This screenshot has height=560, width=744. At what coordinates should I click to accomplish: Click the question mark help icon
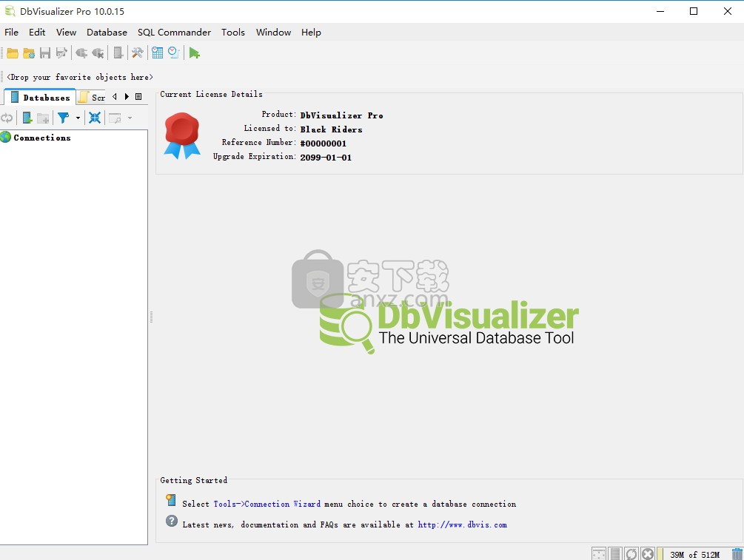coord(171,521)
